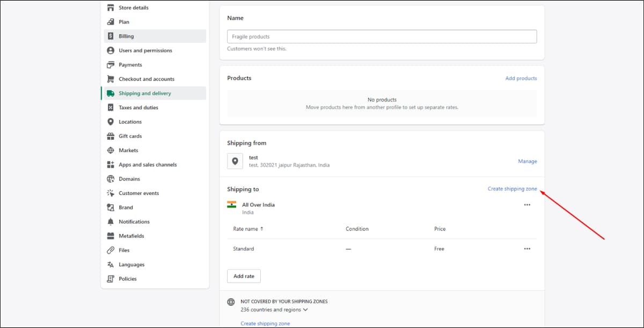The image size is (644, 328).
Task: Sort by the Rate name column
Action: click(248, 229)
